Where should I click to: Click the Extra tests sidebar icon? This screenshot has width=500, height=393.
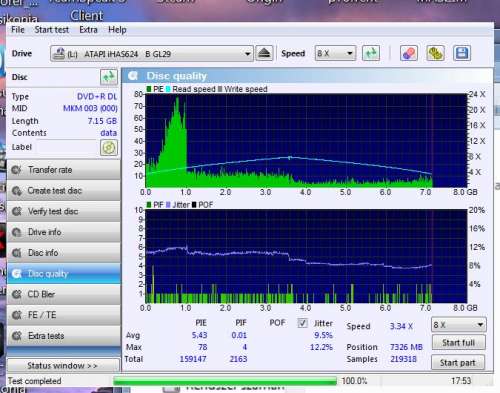pos(16,336)
